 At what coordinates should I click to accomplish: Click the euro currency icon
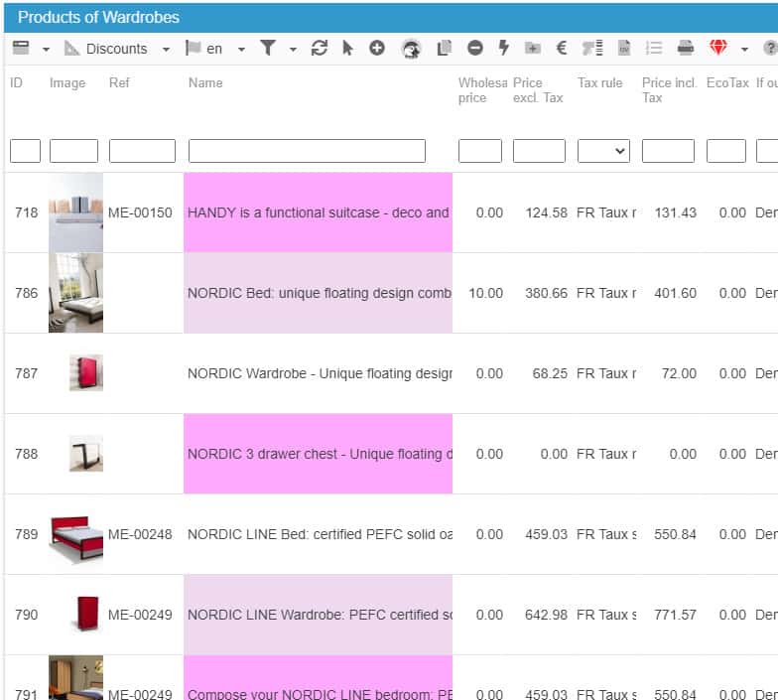(561, 48)
